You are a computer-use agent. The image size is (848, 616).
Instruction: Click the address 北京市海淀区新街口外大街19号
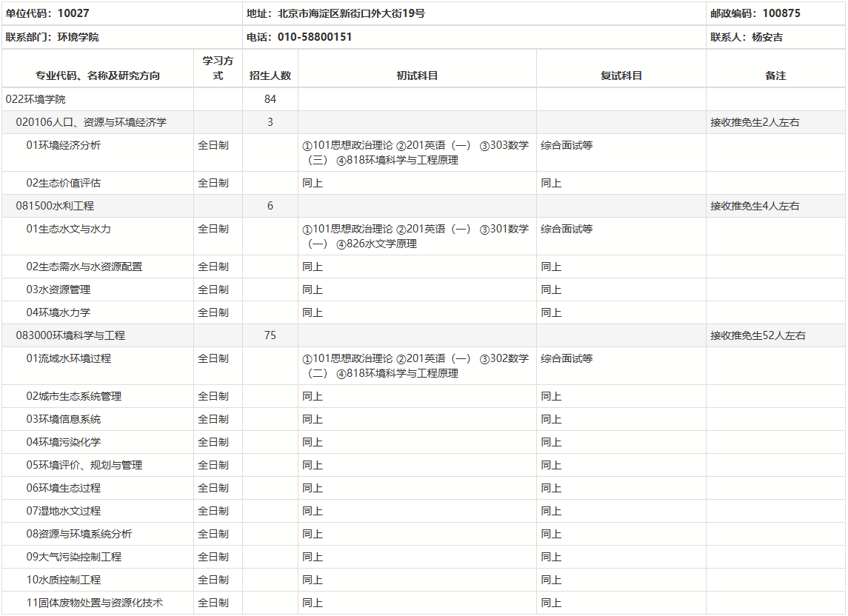tap(336, 13)
